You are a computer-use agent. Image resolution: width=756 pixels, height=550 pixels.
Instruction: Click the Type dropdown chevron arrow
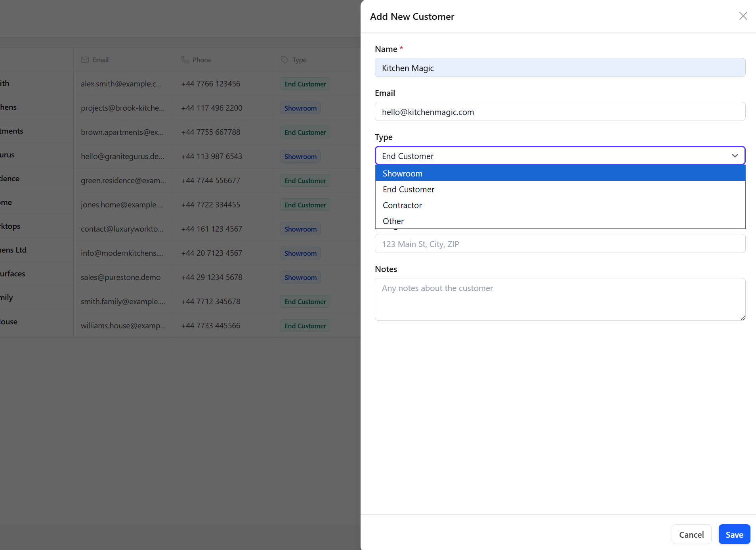pyautogui.click(x=735, y=156)
